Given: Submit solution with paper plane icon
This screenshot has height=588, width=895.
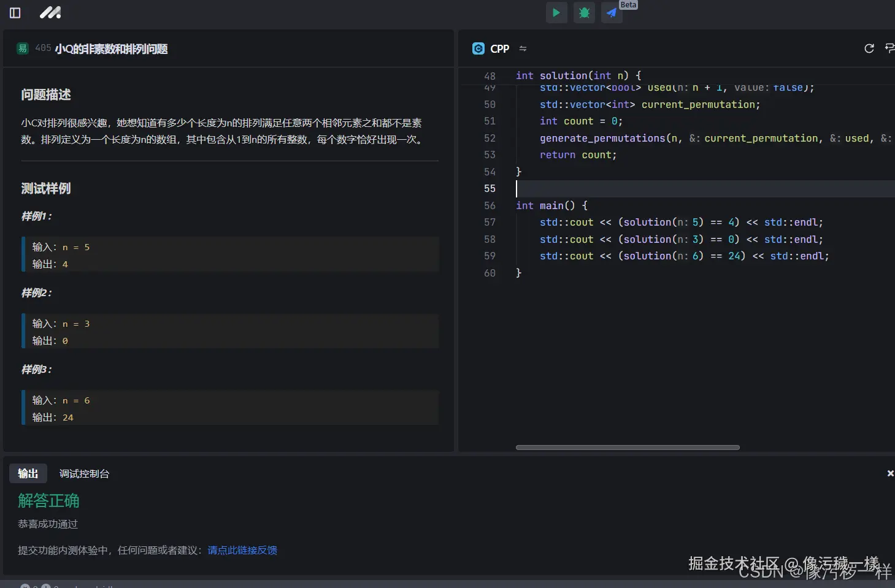Looking at the screenshot, I should [x=612, y=12].
